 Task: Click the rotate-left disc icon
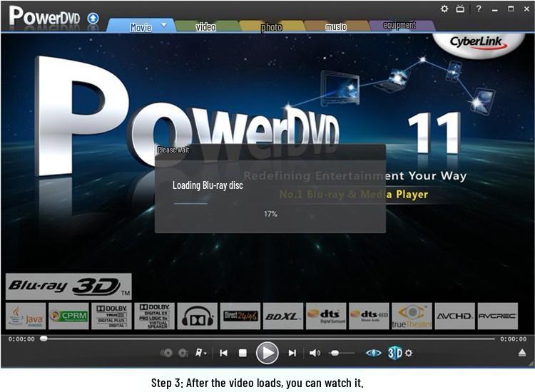(x=166, y=353)
